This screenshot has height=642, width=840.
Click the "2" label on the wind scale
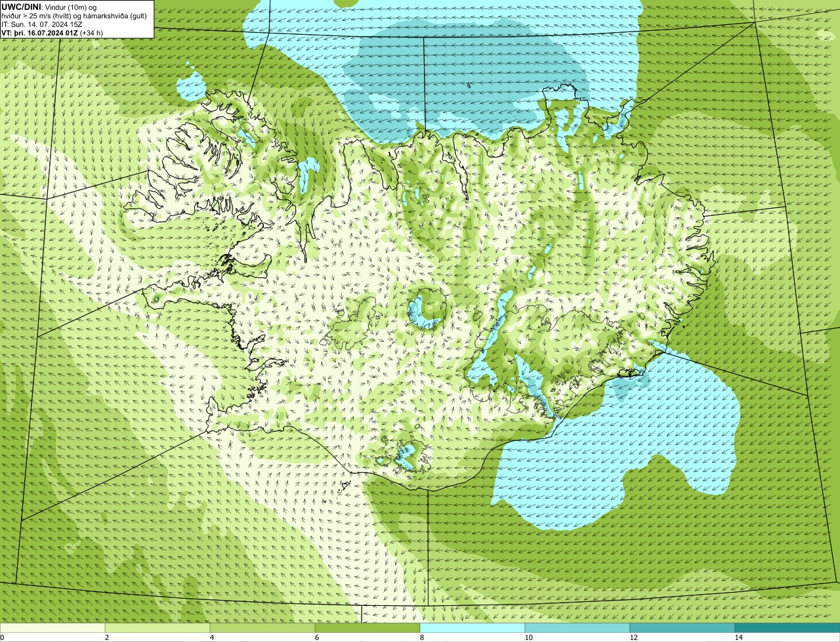click(x=107, y=637)
